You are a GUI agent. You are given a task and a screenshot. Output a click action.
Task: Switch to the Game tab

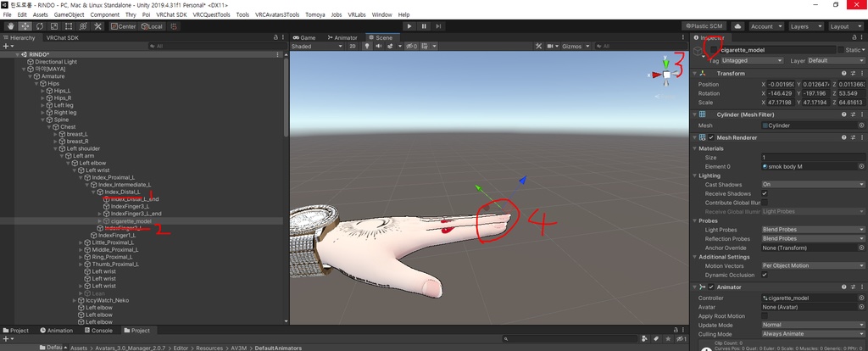(304, 37)
